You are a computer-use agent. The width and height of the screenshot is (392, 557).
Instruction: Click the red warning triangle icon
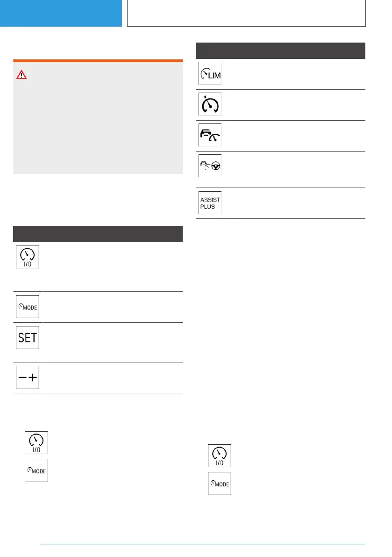coord(22,75)
